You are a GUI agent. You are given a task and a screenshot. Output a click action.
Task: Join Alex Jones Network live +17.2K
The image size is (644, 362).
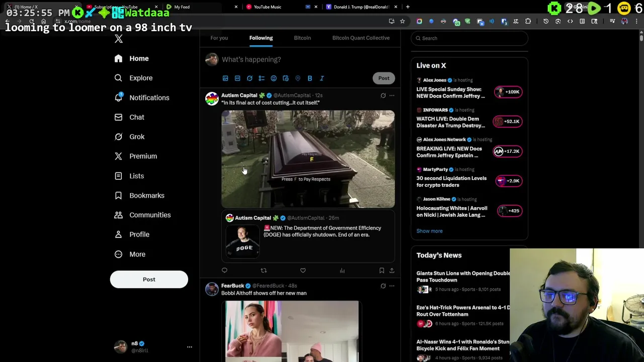click(508, 151)
